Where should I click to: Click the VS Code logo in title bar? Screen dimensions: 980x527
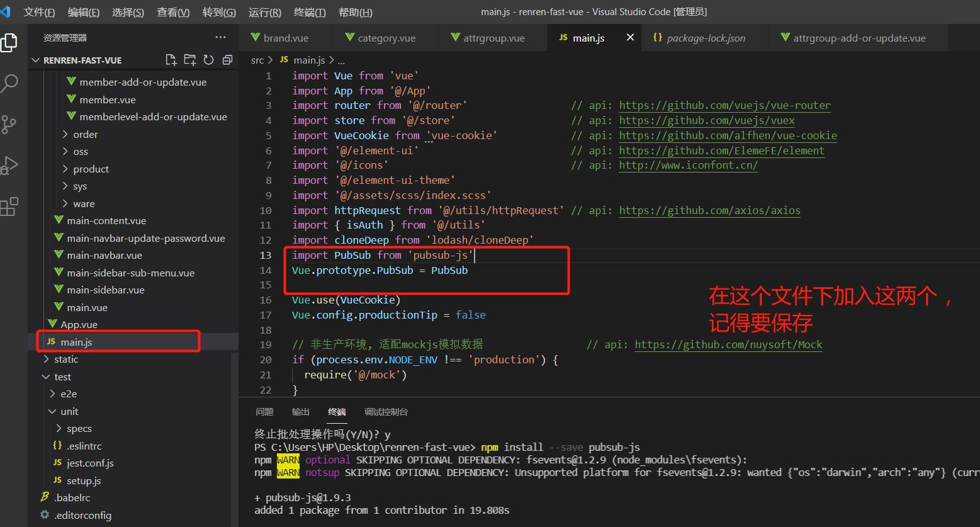[6, 11]
